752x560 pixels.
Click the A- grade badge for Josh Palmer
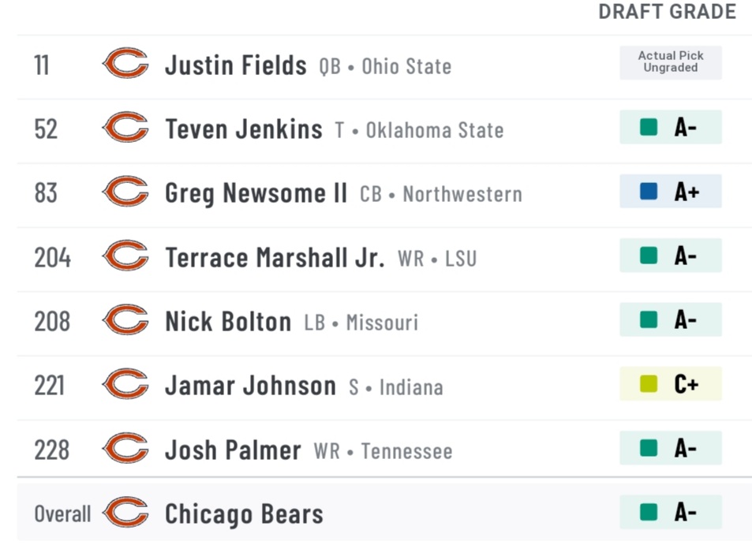coord(671,448)
